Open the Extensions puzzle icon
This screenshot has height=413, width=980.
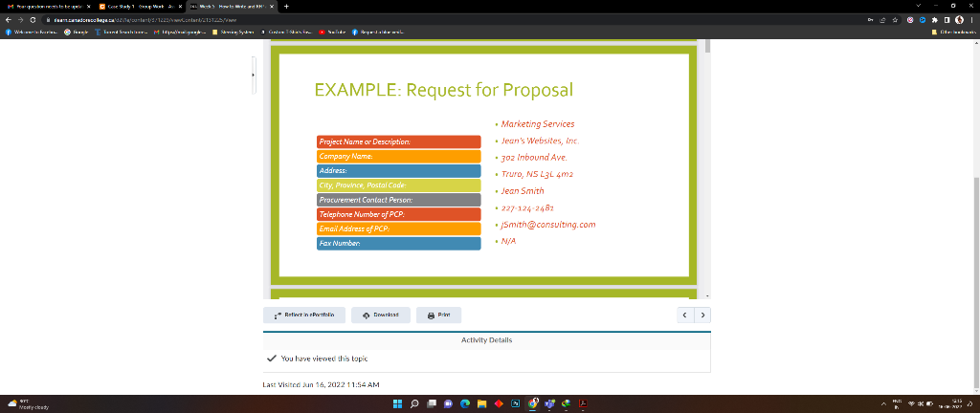935,19
